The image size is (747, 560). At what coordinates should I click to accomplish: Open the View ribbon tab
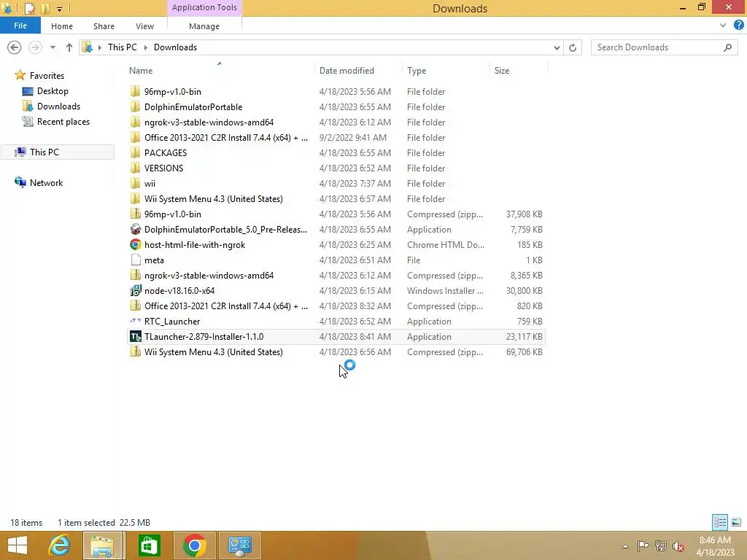pos(144,26)
